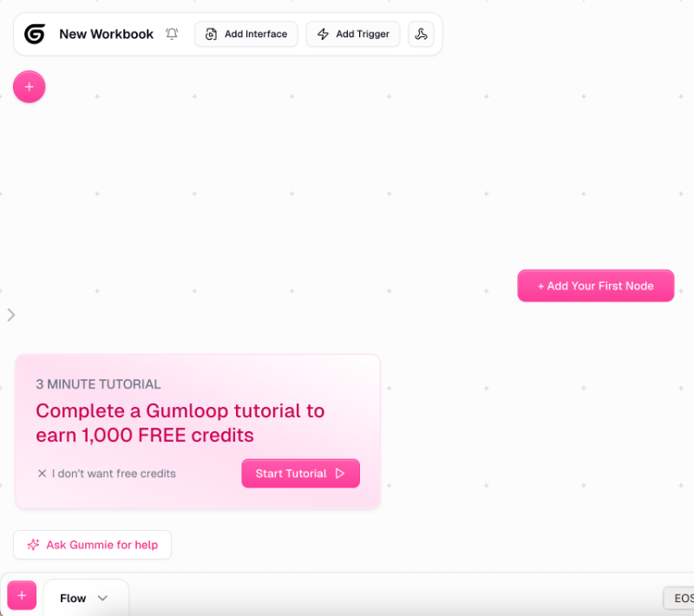
Task: Dismiss the tutorial with the X icon
Action: [43, 474]
